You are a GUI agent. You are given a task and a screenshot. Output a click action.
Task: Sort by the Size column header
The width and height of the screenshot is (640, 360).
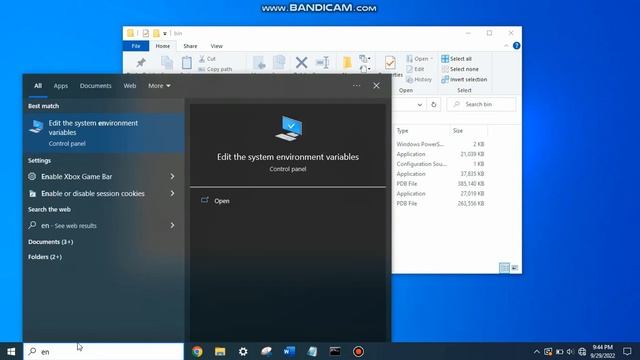[x=458, y=131]
